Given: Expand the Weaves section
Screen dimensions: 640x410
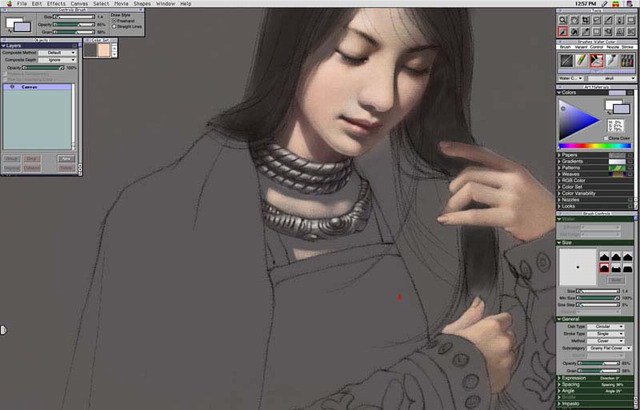Looking at the screenshot, I should click(x=560, y=174).
